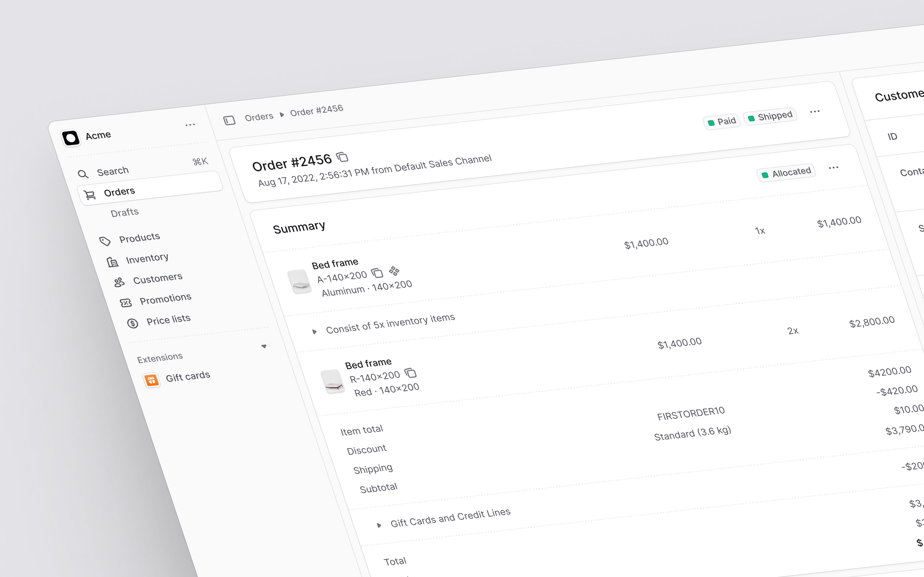Screen dimensions: 924x577
Task: Open the three-dot menu beside Allocated
Action: [x=833, y=168]
